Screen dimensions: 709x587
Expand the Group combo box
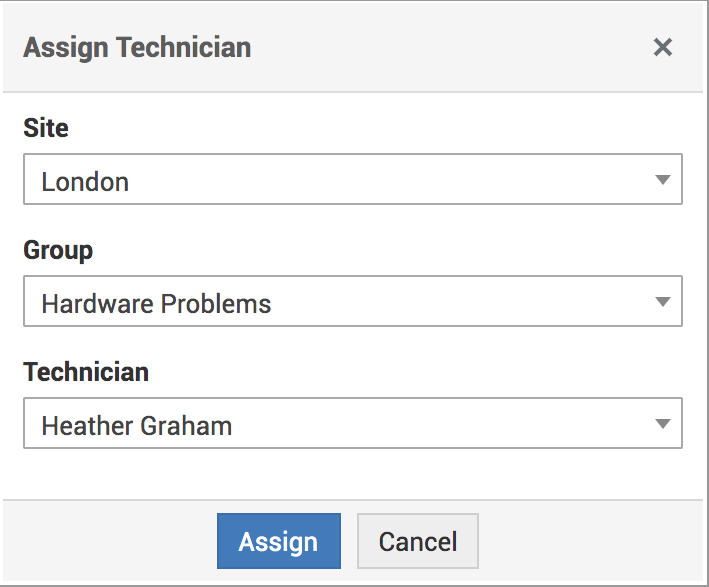352,302
